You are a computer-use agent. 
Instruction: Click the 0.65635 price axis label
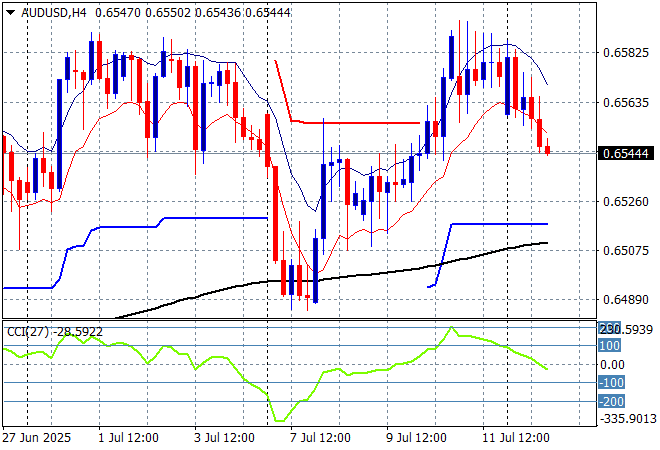coord(625,101)
